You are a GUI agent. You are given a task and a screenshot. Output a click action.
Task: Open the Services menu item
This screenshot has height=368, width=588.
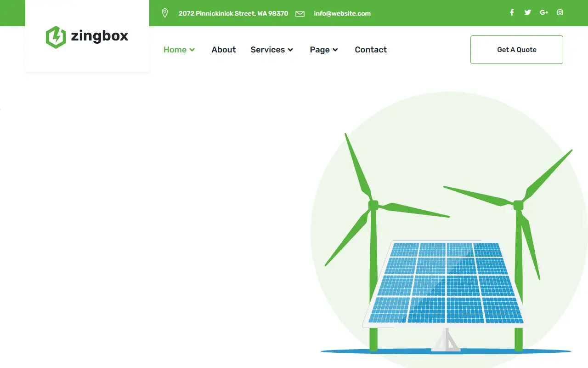tap(268, 50)
